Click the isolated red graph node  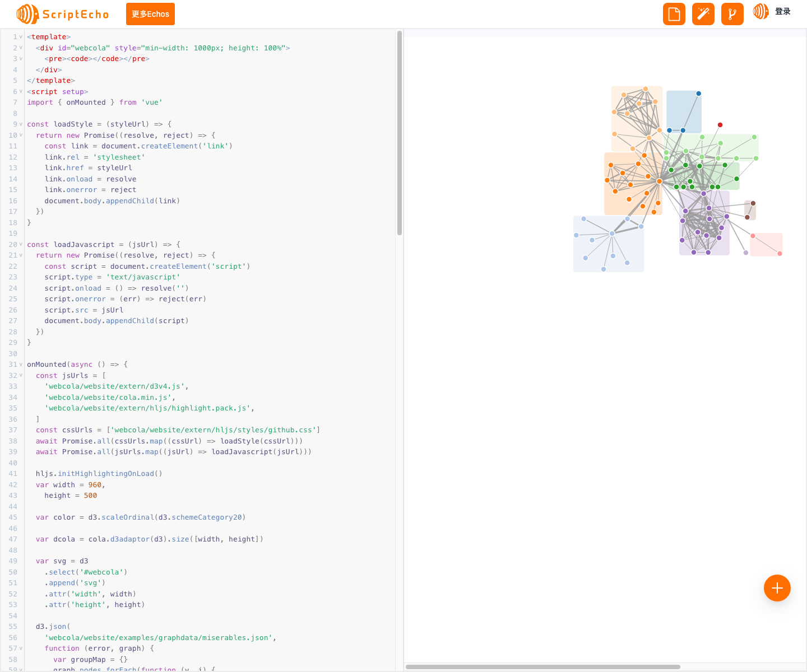point(720,125)
